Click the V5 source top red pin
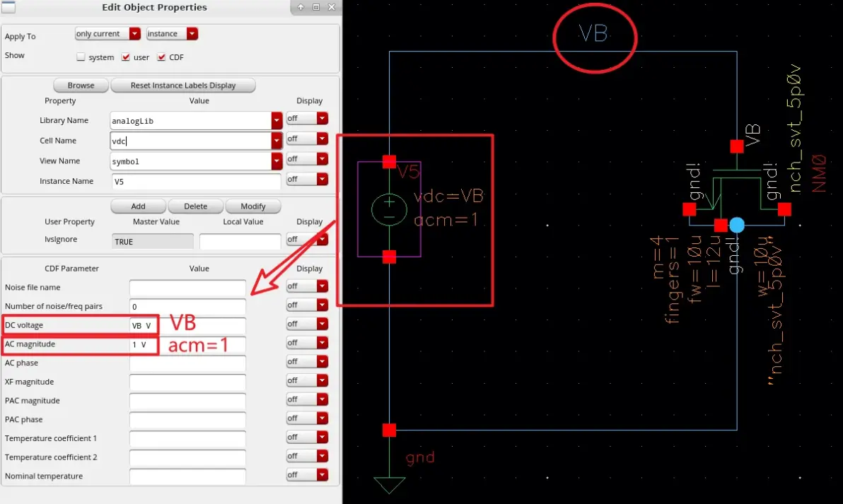This screenshot has width=843, height=504. coord(389,162)
